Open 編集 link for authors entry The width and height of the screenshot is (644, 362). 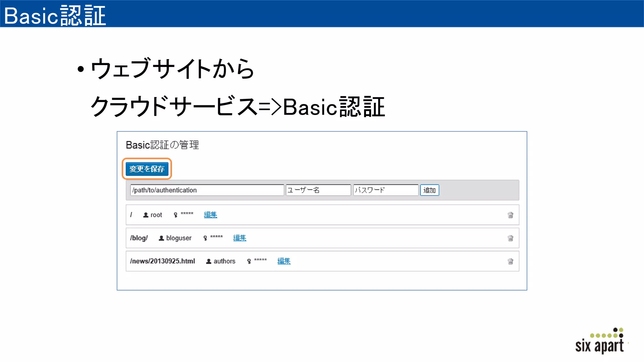[x=284, y=261]
